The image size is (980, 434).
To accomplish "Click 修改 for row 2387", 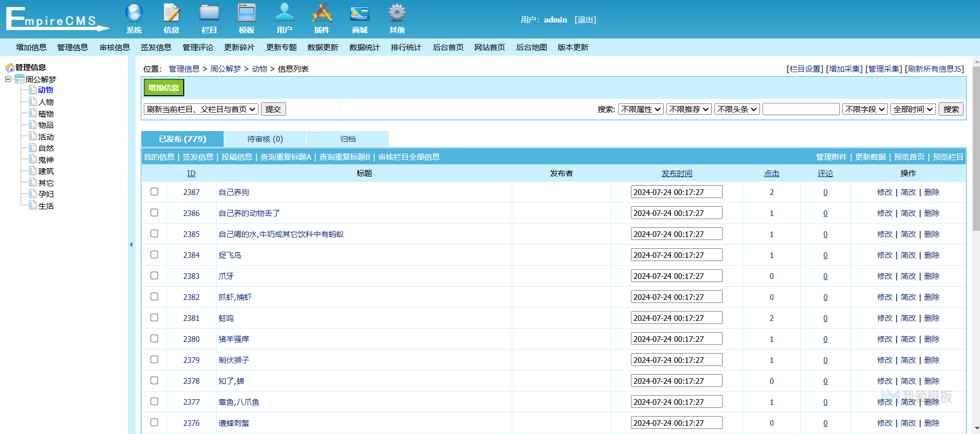I will click(x=884, y=192).
